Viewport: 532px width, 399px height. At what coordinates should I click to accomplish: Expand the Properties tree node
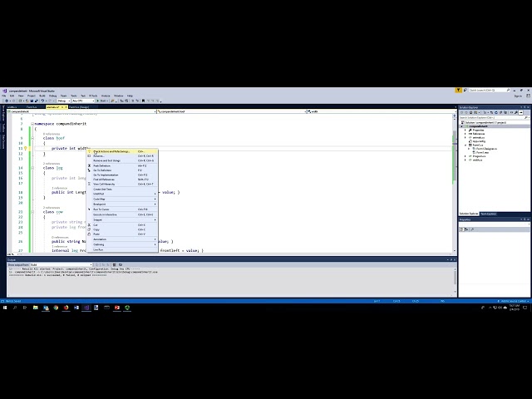(465, 130)
